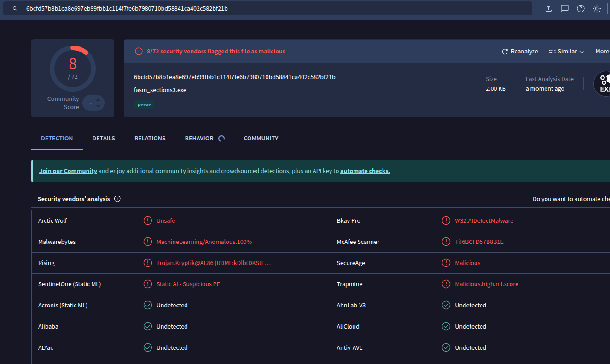The width and height of the screenshot is (610, 364).
Task: Click MachineLearning/Anomalous.100% result
Action: pyautogui.click(x=204, y=242)
